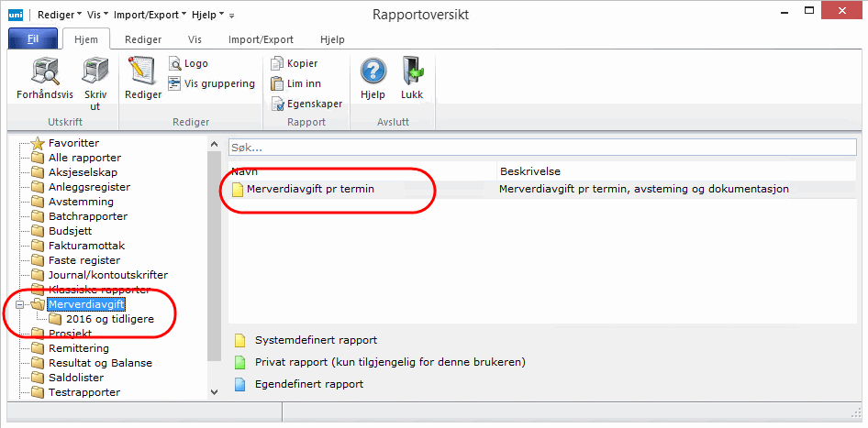Switch to the Rediger ribbon tab
The width and height of the screenshot is (868, 428).
click(143, 39)
